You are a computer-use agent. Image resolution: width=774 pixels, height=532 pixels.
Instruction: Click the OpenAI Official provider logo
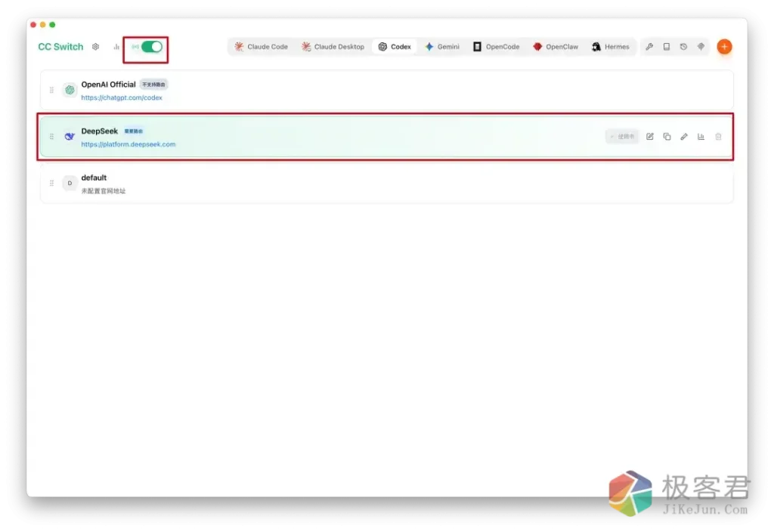pyautogui.click(x=70, y=90)
